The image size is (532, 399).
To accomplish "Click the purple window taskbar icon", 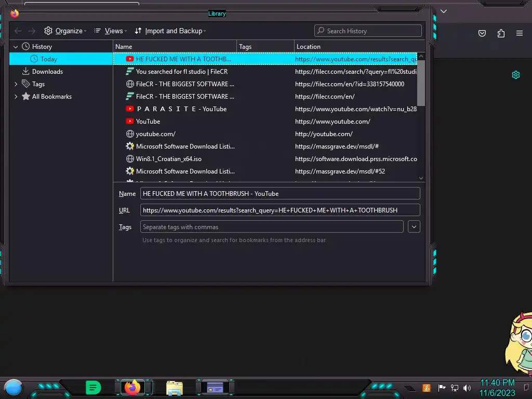I will (215, 388).
